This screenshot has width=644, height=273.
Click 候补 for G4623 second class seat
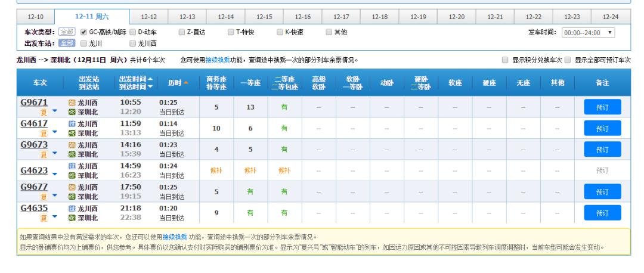click(x=284, y=170)
